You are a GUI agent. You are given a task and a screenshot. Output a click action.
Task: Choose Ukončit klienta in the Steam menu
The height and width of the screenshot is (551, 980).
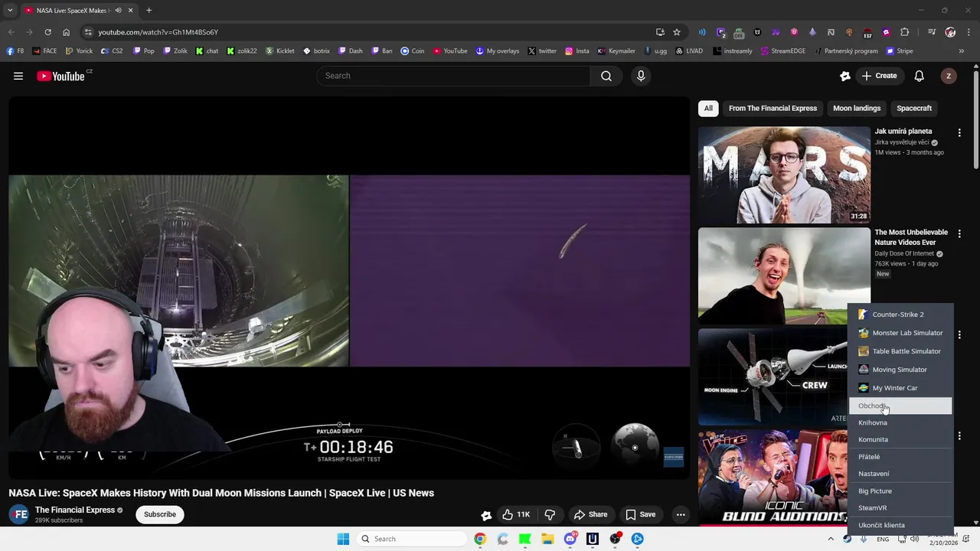click(900, 525)
